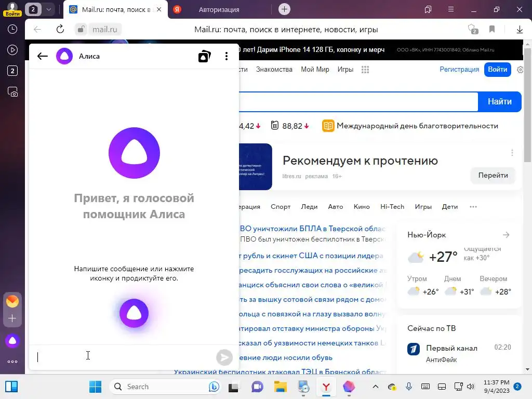Click the profile Войти avatar icon
532x399 pixels.
[x=12, y=9]
